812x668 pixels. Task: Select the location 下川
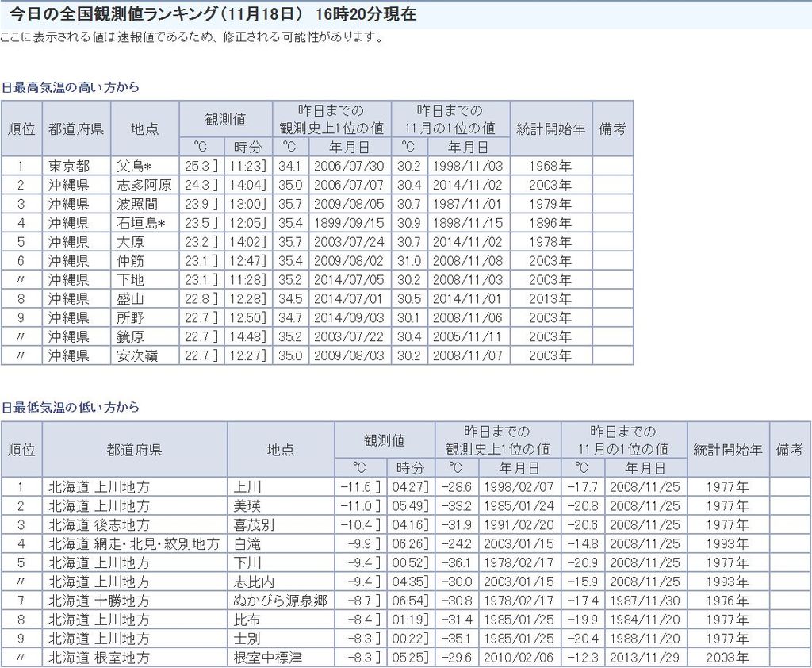coord(247,562)
